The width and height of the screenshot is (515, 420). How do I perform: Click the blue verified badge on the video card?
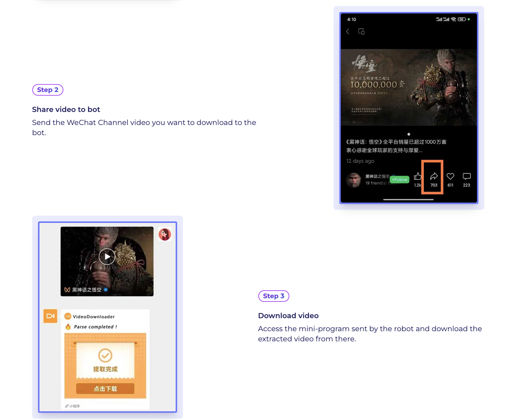[x=106, y=290]
